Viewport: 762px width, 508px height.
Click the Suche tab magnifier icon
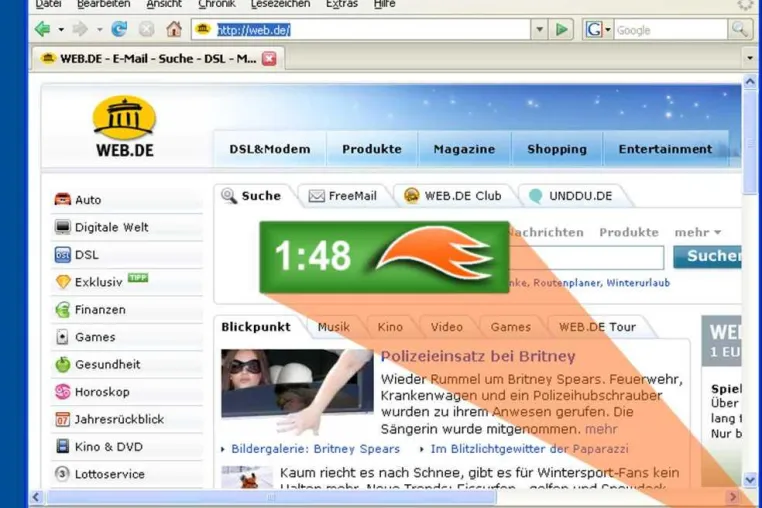coord(229,196)
